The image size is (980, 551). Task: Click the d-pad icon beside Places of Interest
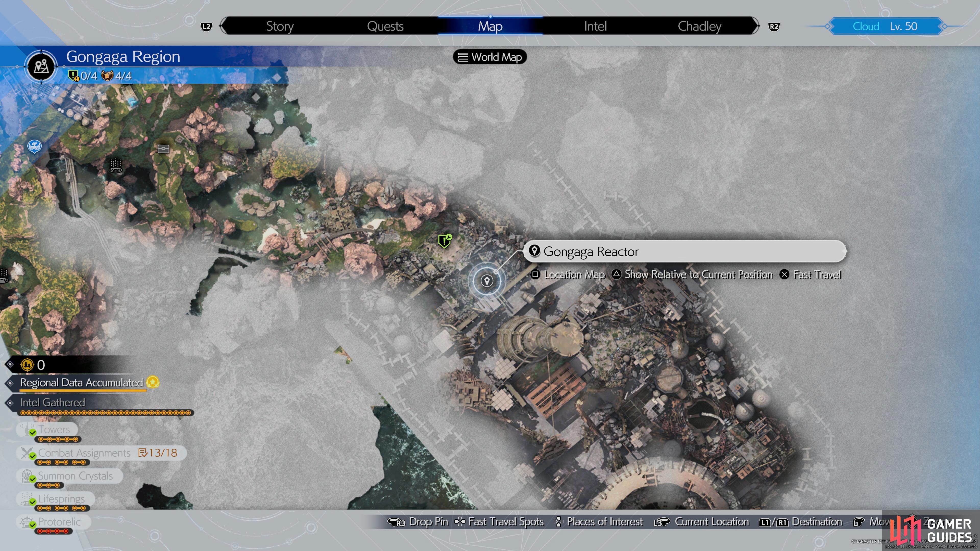pyautogui.click(x=558, y=522)
